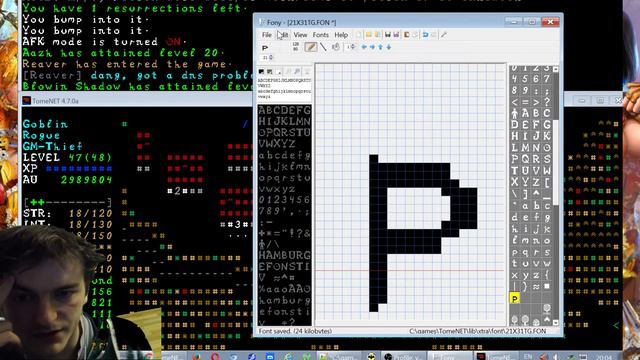Shift glyph right with the blue right arrow
Screen dimensions: 640x360
coord(372,47)
